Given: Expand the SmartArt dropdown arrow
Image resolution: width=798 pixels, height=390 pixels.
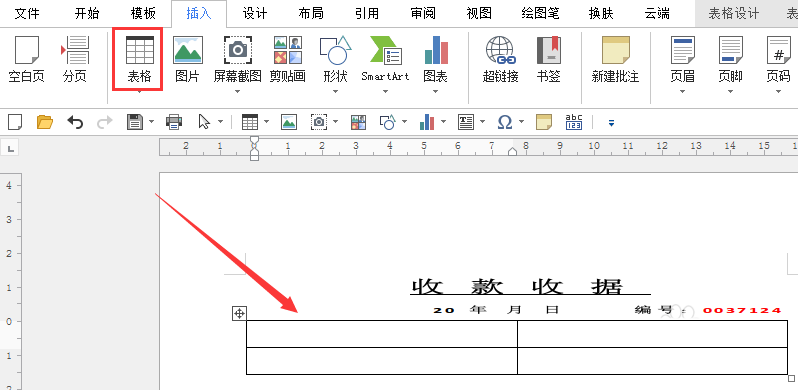Looking at the screenshot, I should tap(385, 92).
